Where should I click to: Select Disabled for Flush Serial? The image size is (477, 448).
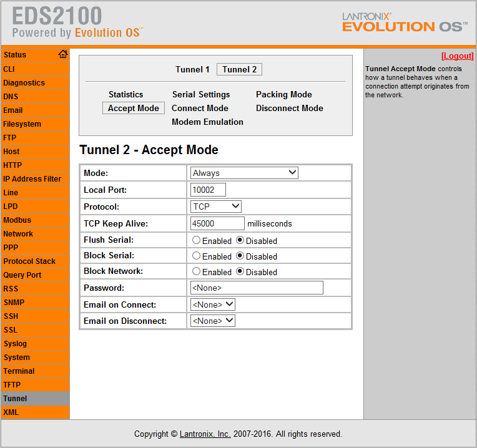click(240, 240)
